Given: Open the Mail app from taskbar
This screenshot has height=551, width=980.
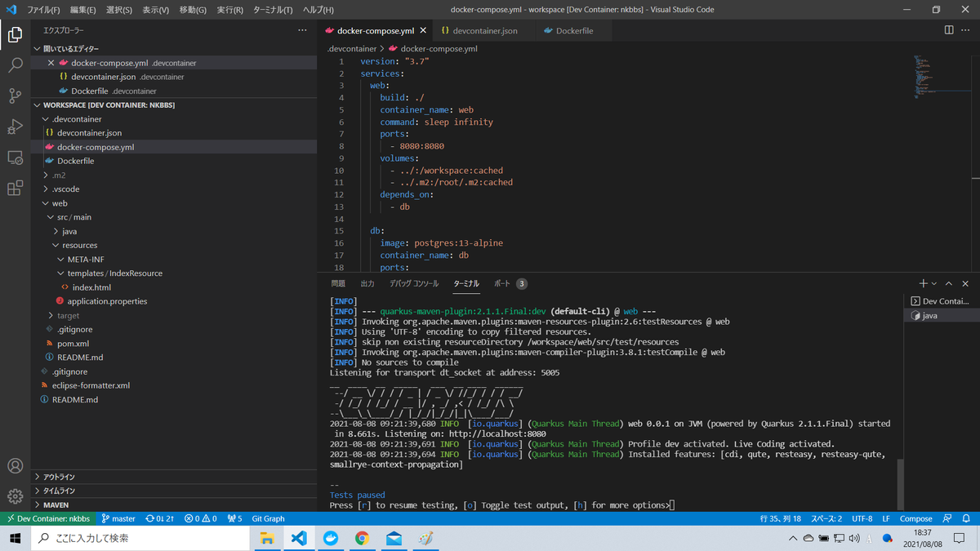Looking at the screenshot, I should coord(394,539).
